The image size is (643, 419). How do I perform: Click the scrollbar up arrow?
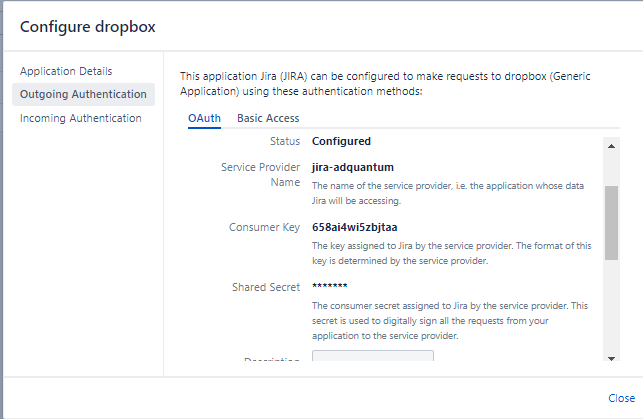(x=610, y=144)
